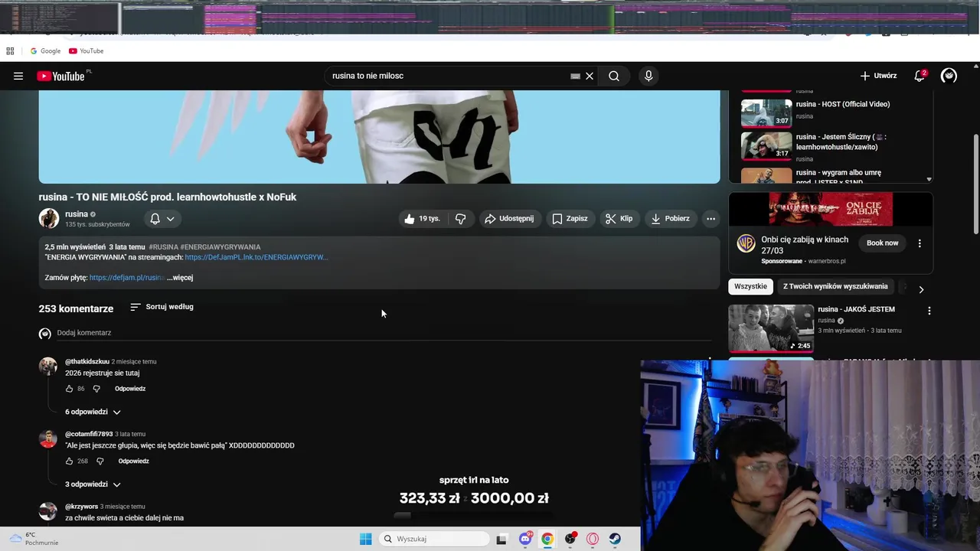Click the YouTube logo to go home

point(60,76)
